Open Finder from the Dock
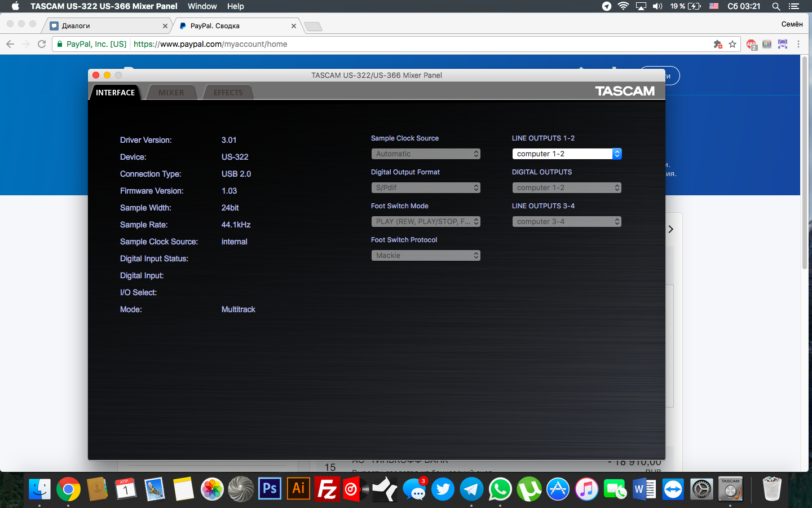Screen dimensions: 812x508 click(x=39, y=489)
